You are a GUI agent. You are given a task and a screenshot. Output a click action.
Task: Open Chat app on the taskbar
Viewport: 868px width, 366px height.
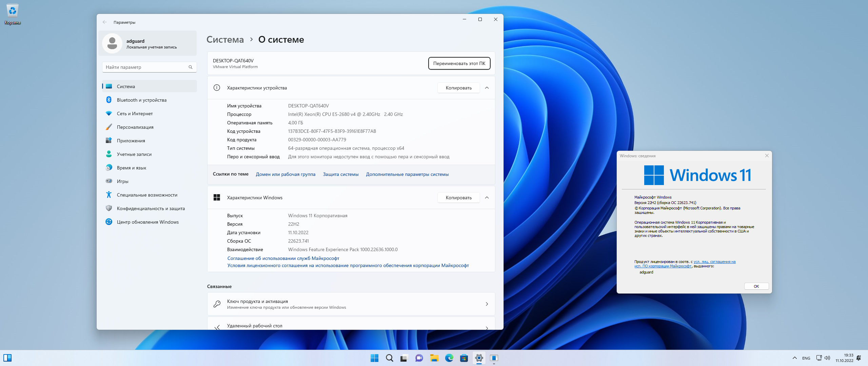click(x=419, y=358)
